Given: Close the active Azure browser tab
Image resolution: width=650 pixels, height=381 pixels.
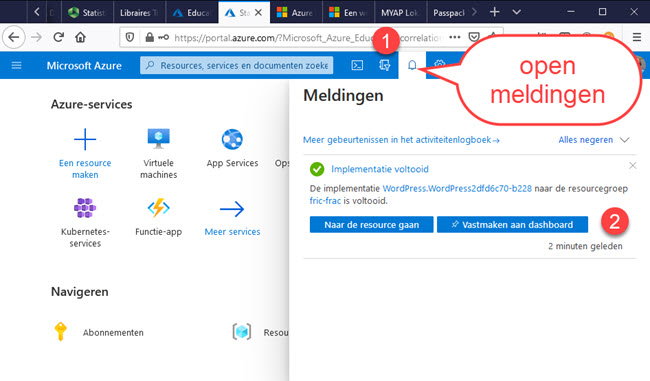Looking at the screenshot, I should [258, 12].
